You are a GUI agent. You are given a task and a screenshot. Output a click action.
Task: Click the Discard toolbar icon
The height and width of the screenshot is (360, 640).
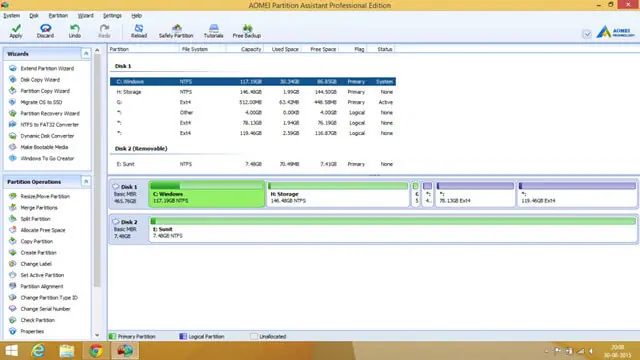coord(45,31)
